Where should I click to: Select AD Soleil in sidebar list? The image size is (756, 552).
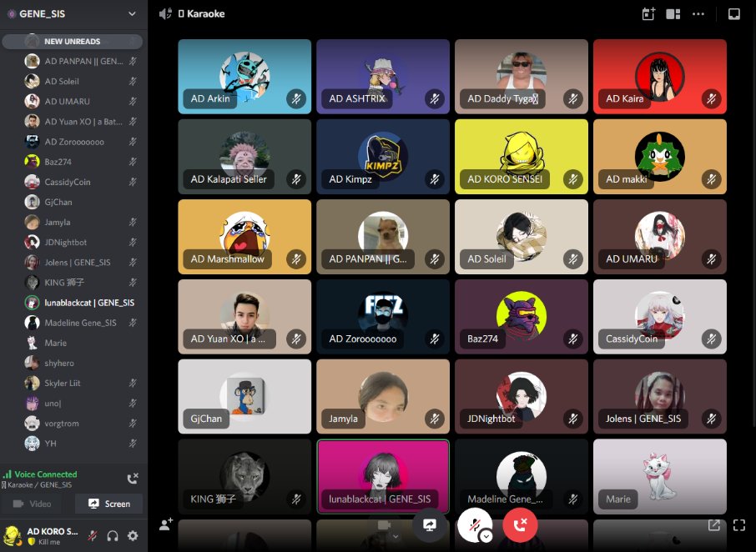[x=81, y=82]
